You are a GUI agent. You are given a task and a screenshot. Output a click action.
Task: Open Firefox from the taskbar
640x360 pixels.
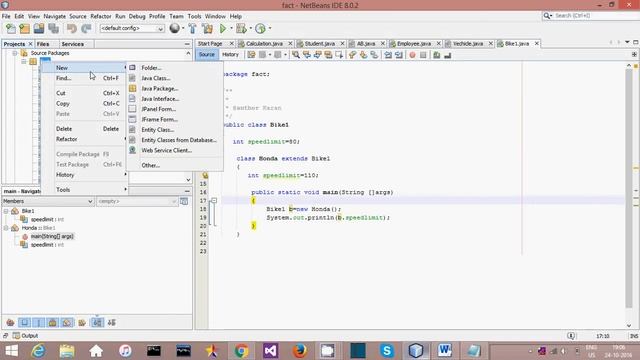(300, 351)
